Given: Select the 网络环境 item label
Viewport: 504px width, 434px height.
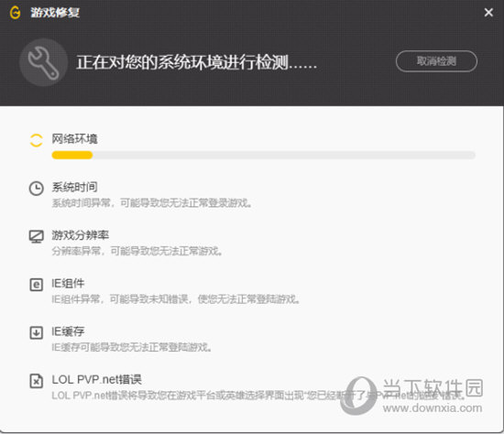Looking at the screenshot, I should 74,139.
